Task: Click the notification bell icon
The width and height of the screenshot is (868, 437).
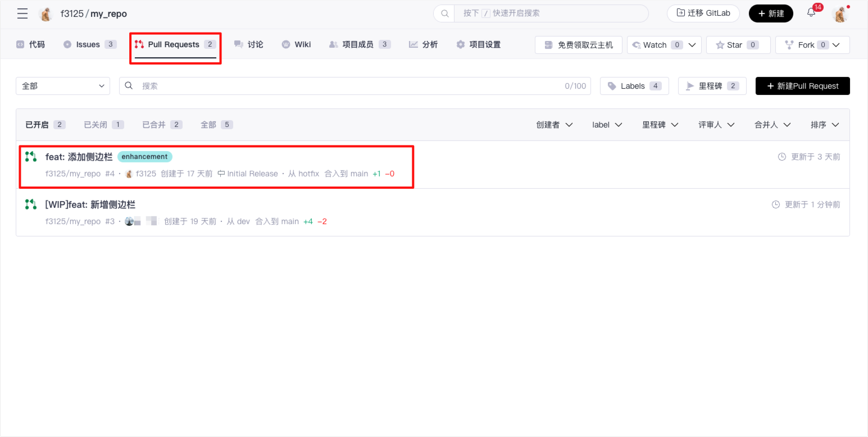Action: [x=811, y=13]
